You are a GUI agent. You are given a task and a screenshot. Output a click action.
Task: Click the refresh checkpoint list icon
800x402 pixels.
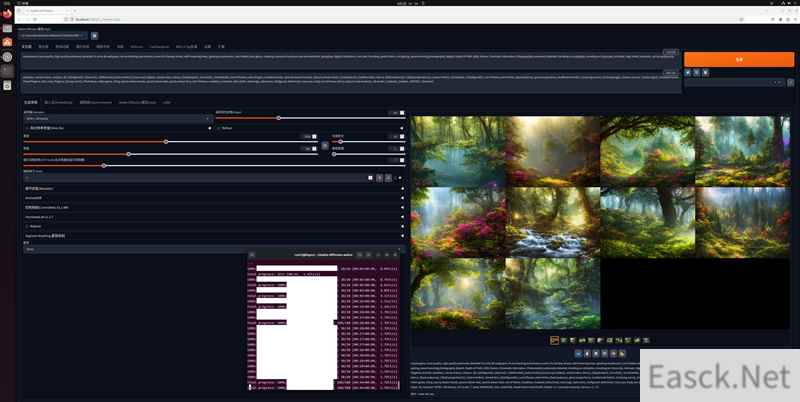pos(95,35)
